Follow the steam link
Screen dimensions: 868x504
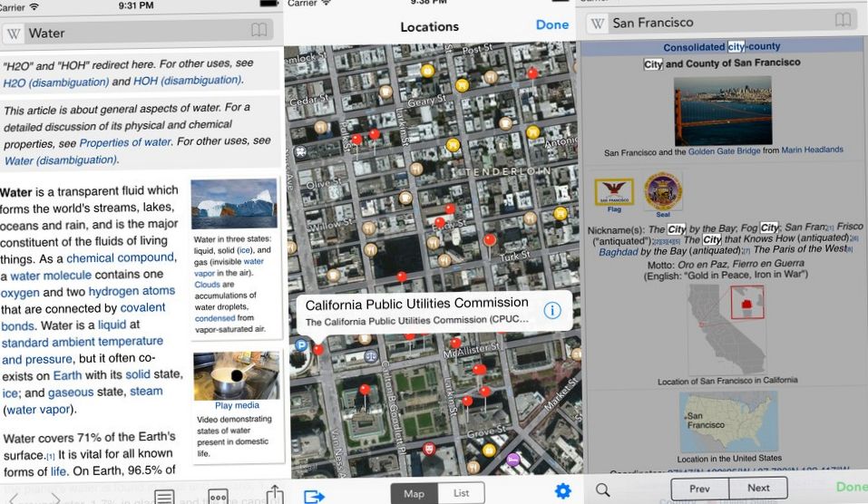146,391
